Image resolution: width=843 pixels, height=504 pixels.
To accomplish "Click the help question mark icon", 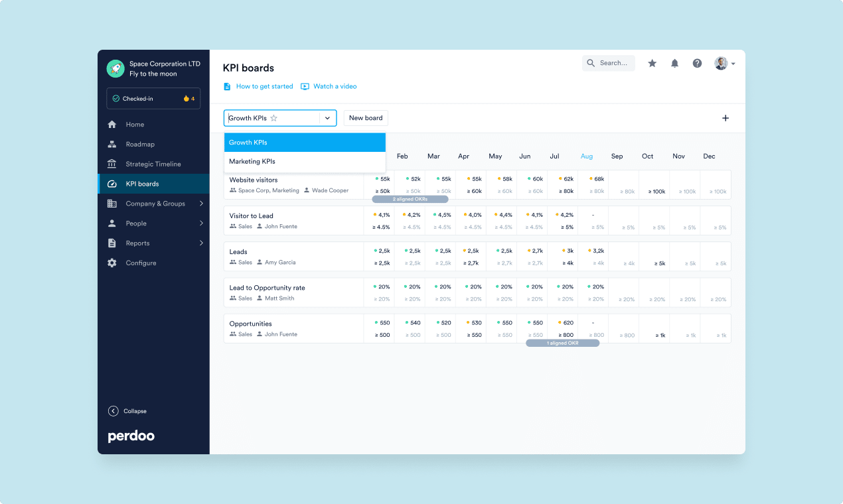I will point(697,62).
